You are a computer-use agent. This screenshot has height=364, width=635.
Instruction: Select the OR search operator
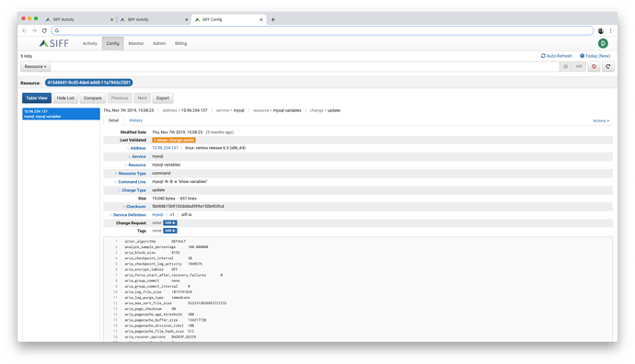(565, 67)
